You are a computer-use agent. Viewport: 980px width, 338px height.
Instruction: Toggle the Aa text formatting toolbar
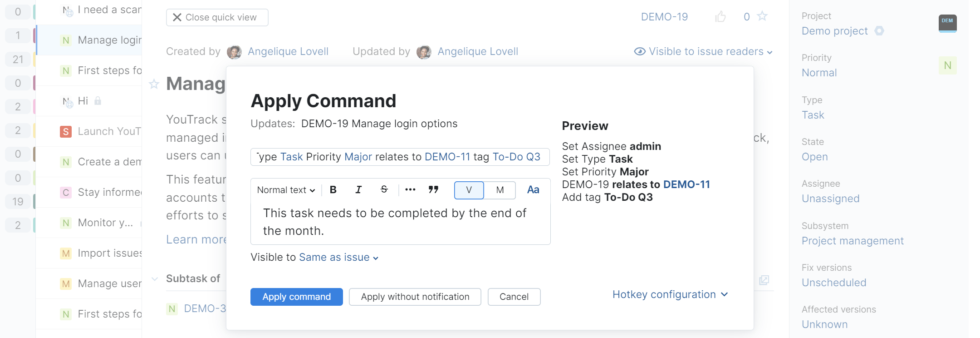point(533,190)
